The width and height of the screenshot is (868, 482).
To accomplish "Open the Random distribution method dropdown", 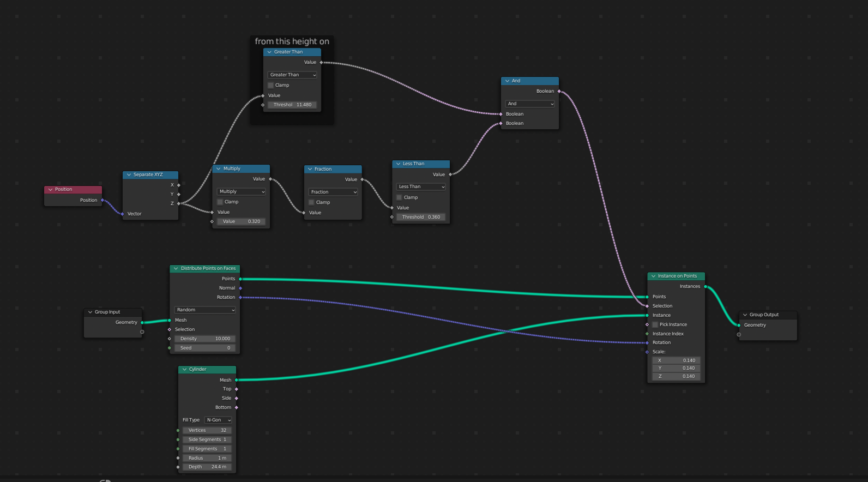I will pos(205,310).
